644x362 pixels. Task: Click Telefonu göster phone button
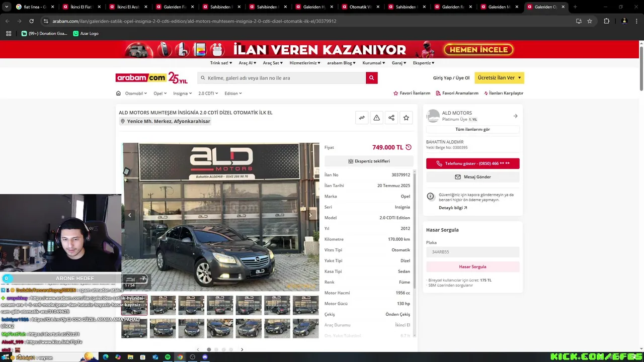click(x=472, y=163)
